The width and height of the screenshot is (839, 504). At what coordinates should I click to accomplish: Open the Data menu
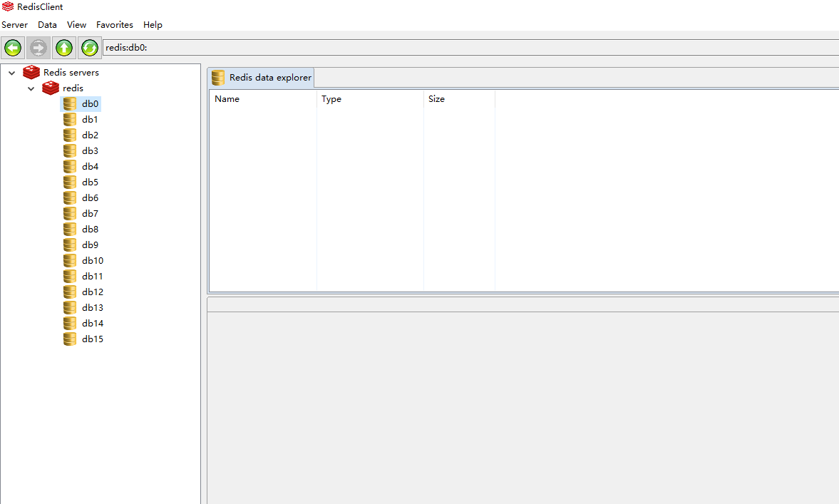[47, 25]
